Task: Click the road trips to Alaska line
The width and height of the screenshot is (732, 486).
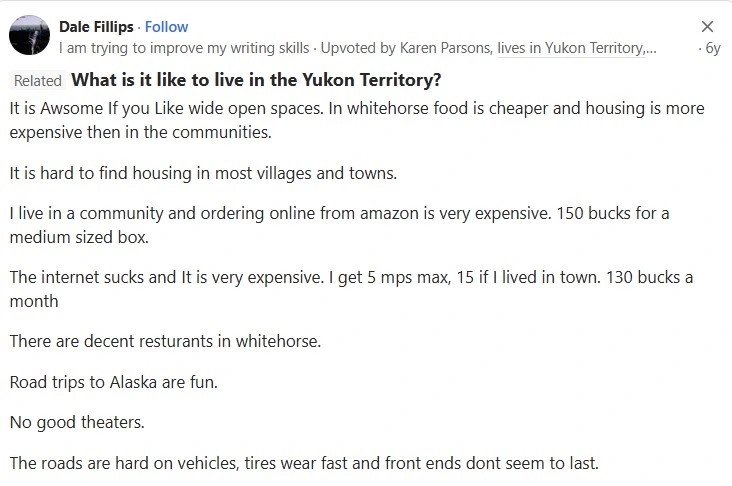Action: [113, 382]
